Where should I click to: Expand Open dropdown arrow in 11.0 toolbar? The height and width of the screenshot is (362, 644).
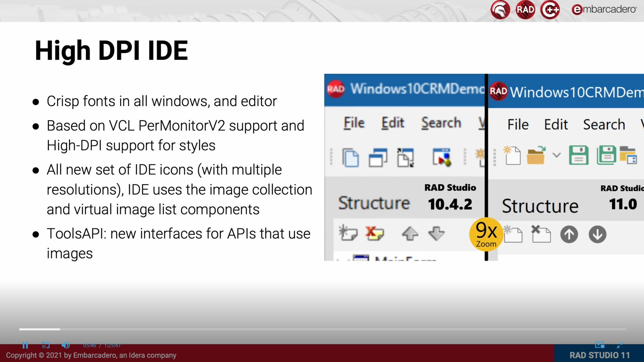click(557, 155)
